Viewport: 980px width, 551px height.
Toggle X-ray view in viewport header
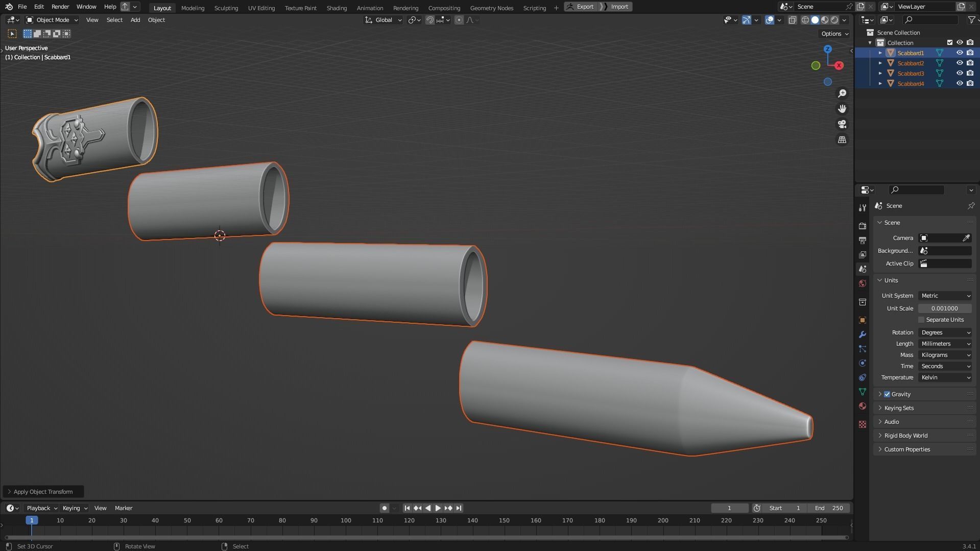pos(792,20)
